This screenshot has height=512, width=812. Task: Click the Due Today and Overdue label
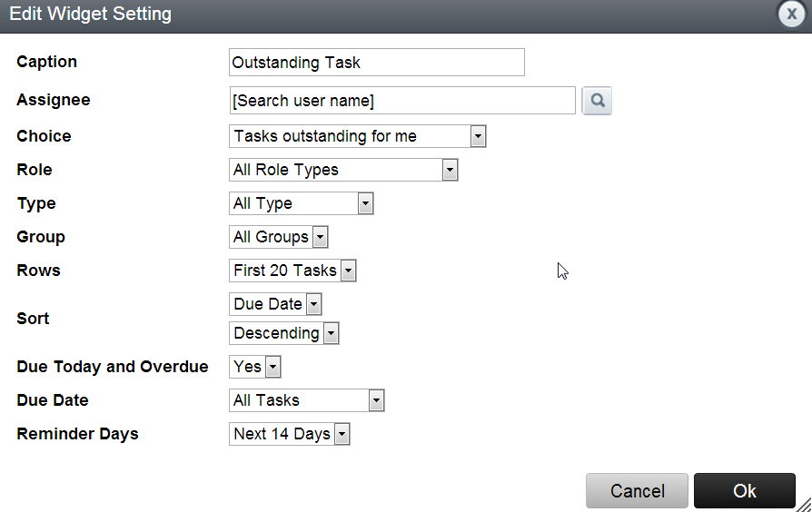pyautogui.click(x=113, y=367)
